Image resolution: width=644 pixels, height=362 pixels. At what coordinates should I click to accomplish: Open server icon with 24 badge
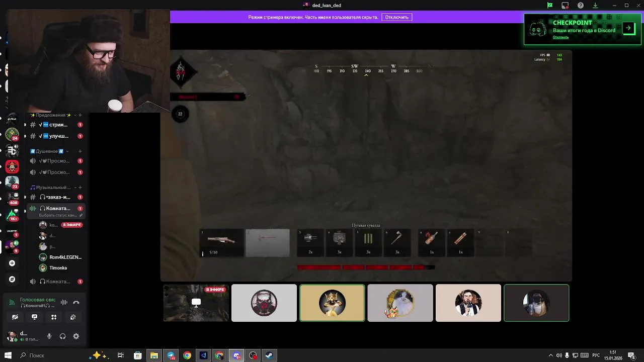tap(12, 134)
